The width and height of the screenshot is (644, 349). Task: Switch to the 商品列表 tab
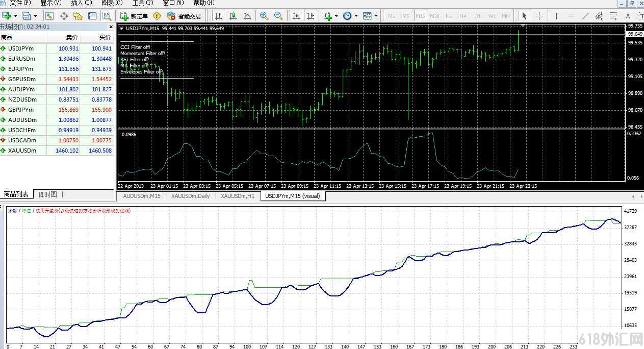(16, 194)
